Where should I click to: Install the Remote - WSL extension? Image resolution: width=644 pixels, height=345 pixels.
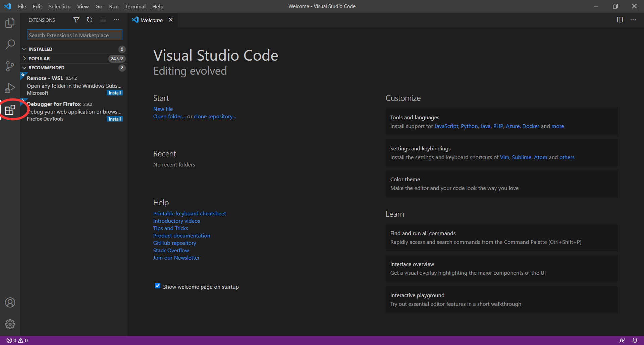115,93
